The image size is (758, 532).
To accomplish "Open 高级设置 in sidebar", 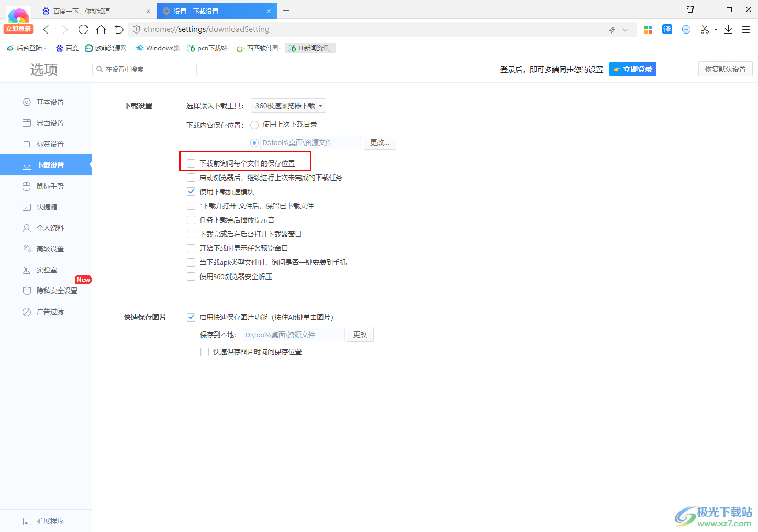I will [x=46, y=249].
